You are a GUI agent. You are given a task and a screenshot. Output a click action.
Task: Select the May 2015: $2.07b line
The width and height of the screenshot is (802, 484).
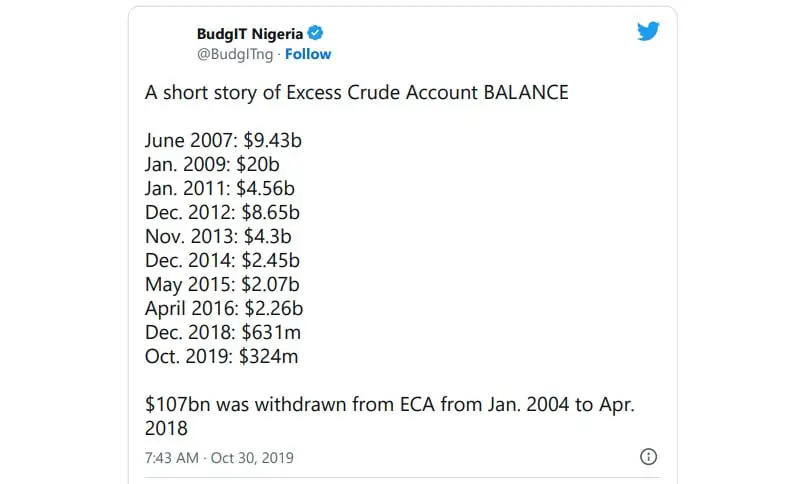pos(222,285)
